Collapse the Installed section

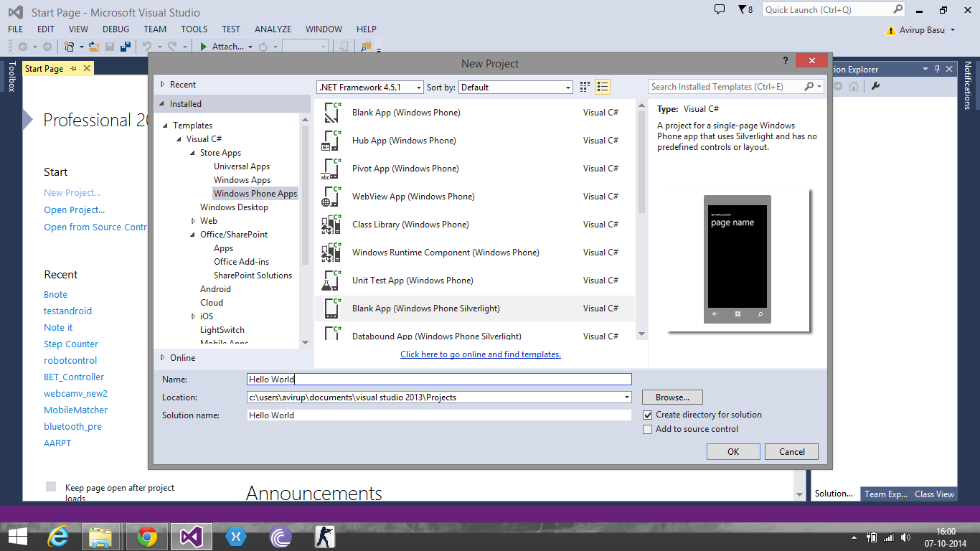(x=164, y=104)
